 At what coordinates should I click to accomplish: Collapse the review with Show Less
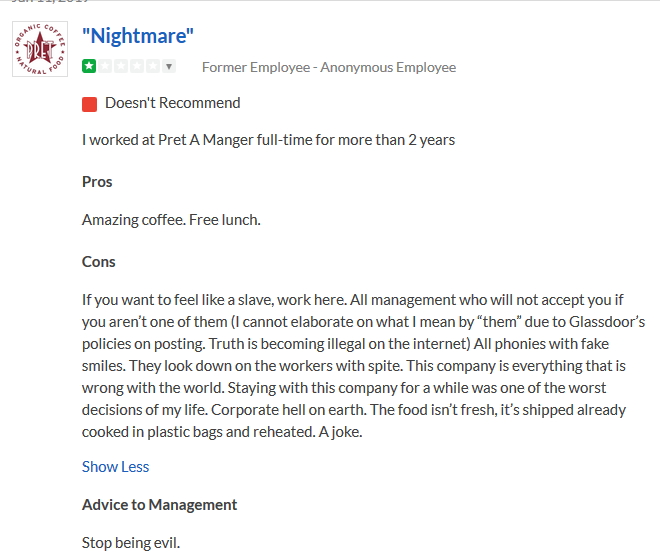click(115, 466)
